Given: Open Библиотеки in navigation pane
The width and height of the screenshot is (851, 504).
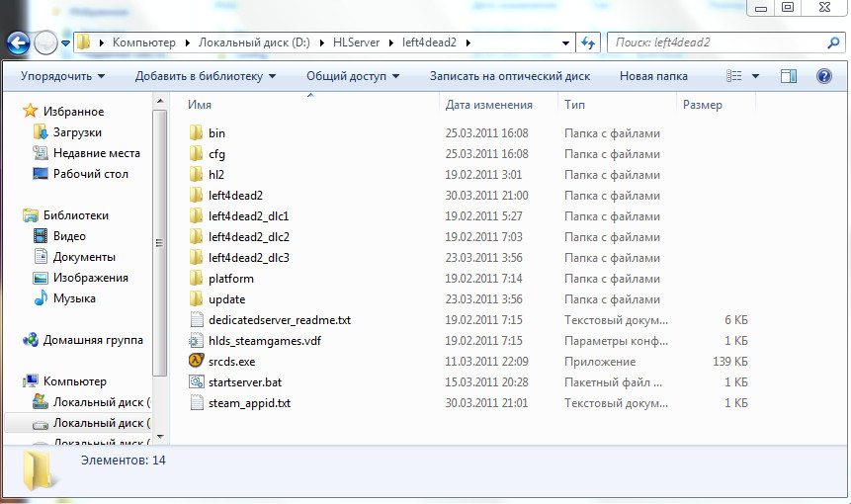Looking at the screenshot, I should point(75,215).
